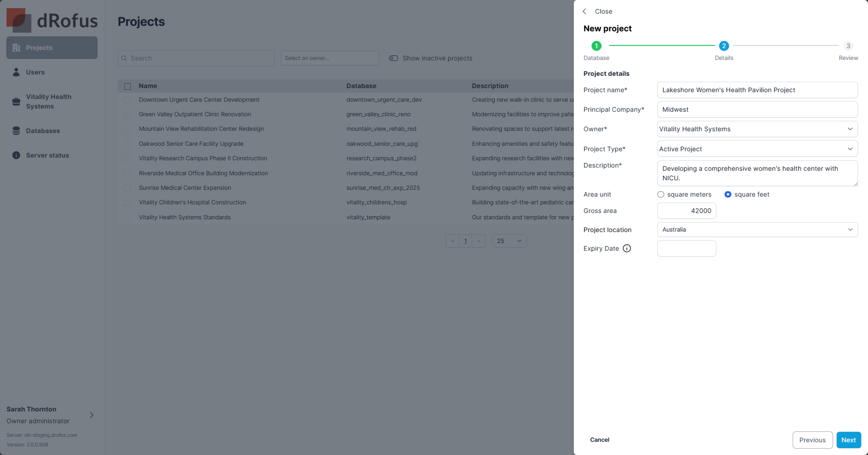This screenshot has width=868, height=455.
Task: Open Server status in the sidebar
Action: 52,155
